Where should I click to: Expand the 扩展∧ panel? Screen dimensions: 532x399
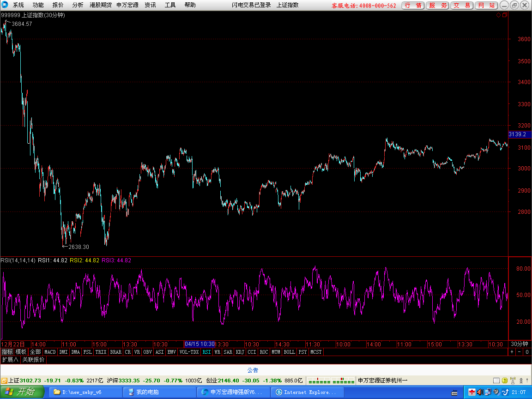pos(10,359)
